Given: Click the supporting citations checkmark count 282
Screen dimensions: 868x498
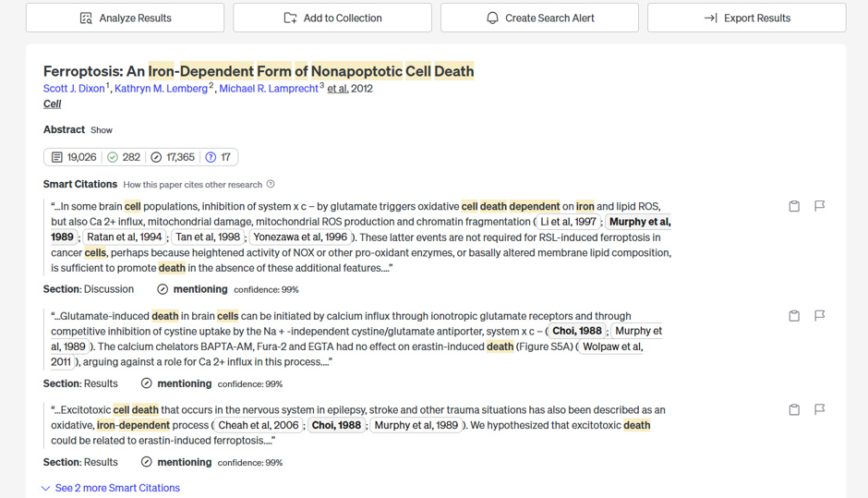Looking at the screenshot, I should (x=124, y=157).
